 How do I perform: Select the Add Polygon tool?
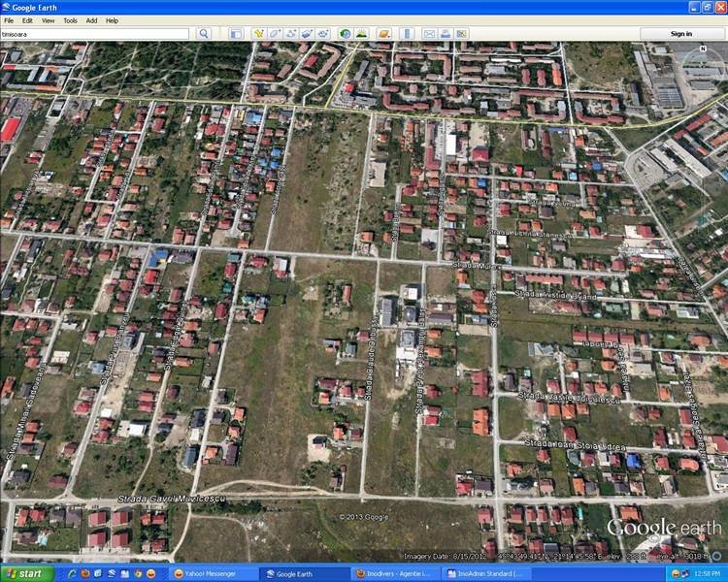275,34
